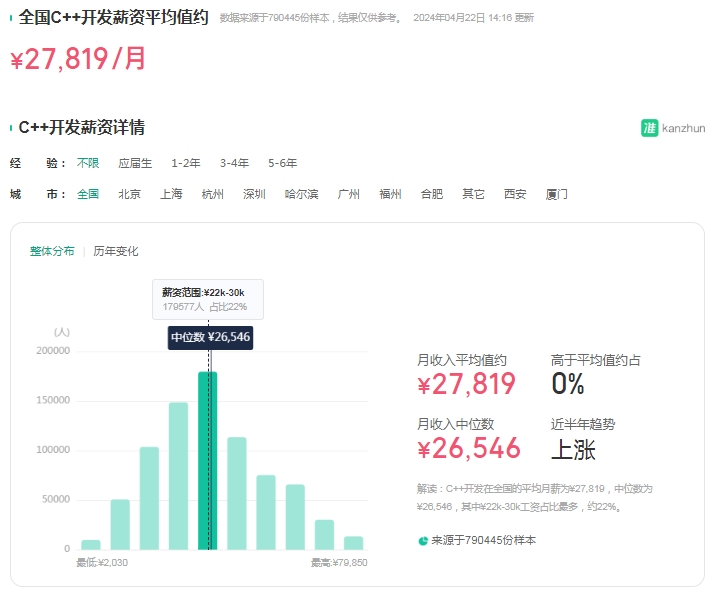Click the 最高:¥79,850 axis label
This screenshot has width=724, height=604.
[339, 563]
